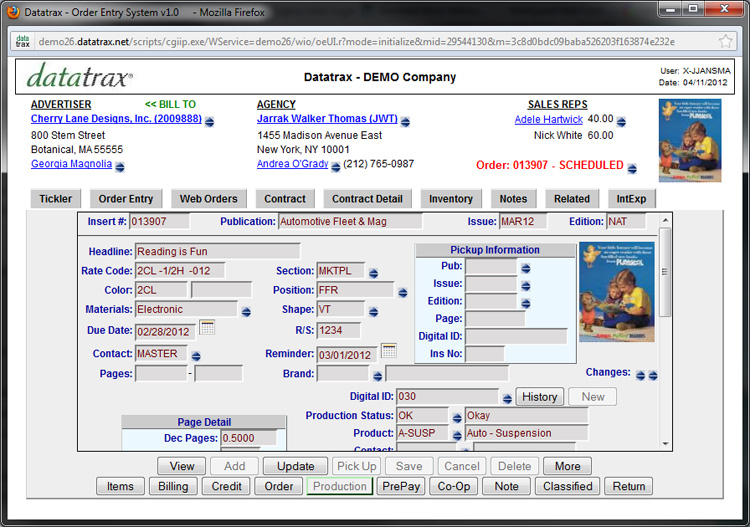Open lookup beside Cherry Lane Designs advertiser
The image size is (750, 527).
tap(210, 122)
